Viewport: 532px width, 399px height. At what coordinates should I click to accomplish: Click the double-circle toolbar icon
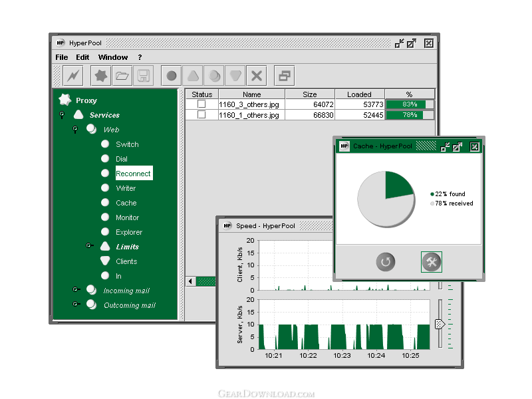[214, 76]
